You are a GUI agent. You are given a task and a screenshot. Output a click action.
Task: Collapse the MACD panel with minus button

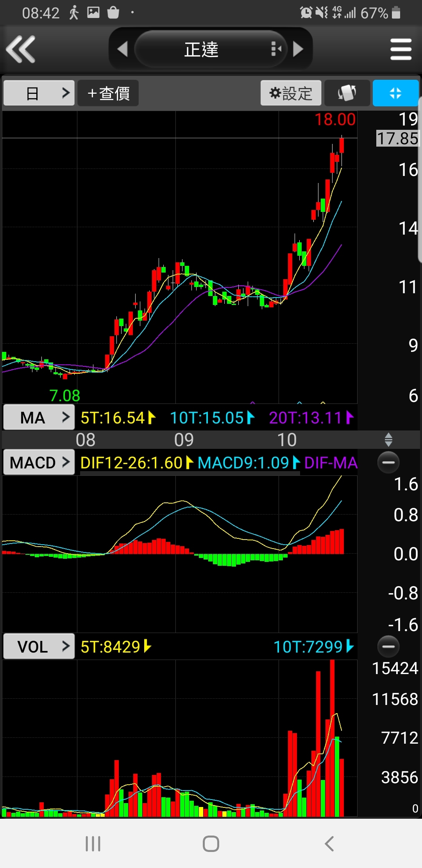tap(388, 462)
